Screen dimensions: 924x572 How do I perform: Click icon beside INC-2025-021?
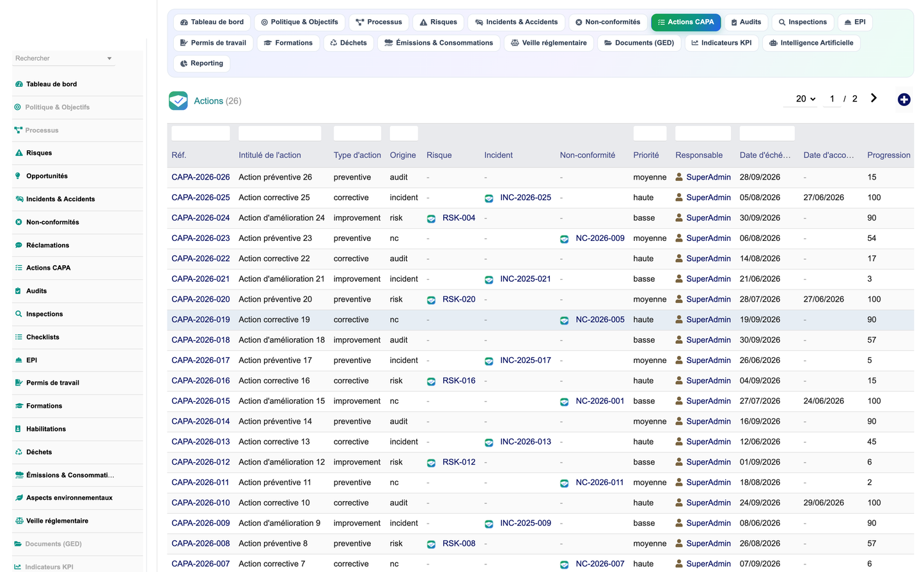click(x=489, y=280)
